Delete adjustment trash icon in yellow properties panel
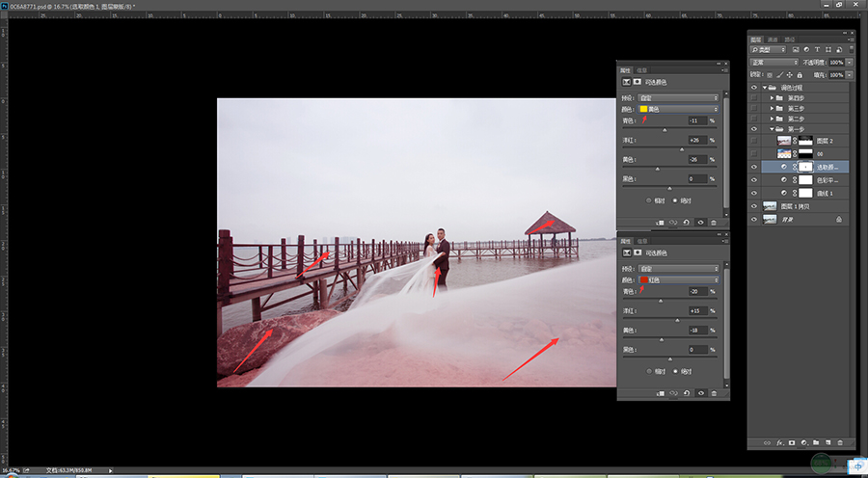This screenshot has height=478, width=868. [714, 223]
